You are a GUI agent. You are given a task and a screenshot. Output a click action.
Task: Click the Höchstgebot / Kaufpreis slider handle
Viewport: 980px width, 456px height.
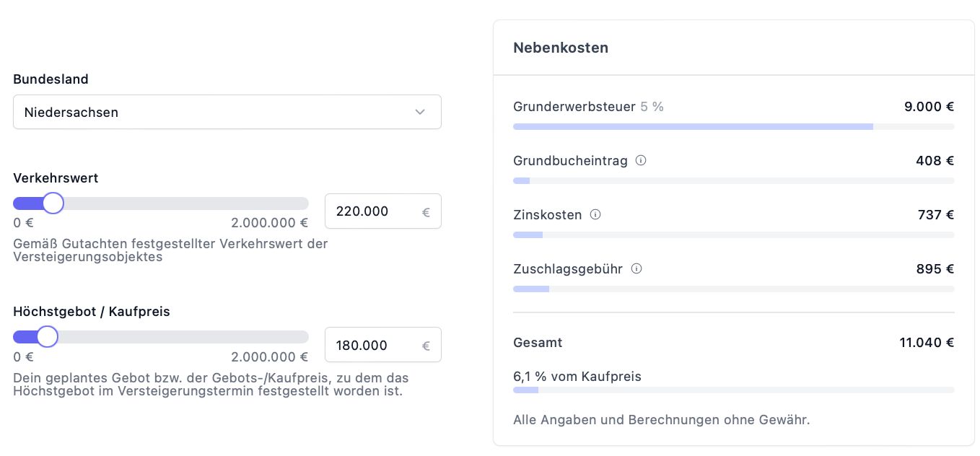(x=47, y=337)
